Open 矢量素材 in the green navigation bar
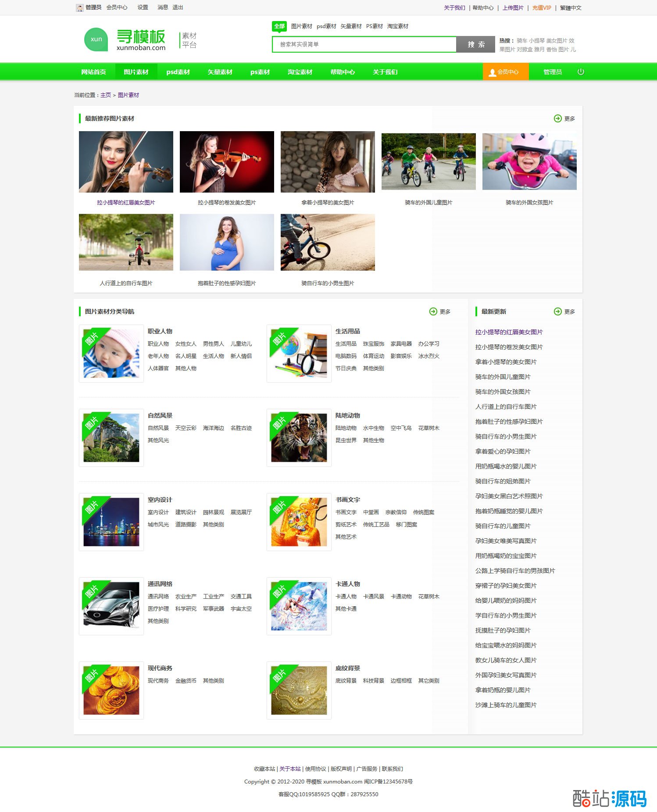 point(220,72)
